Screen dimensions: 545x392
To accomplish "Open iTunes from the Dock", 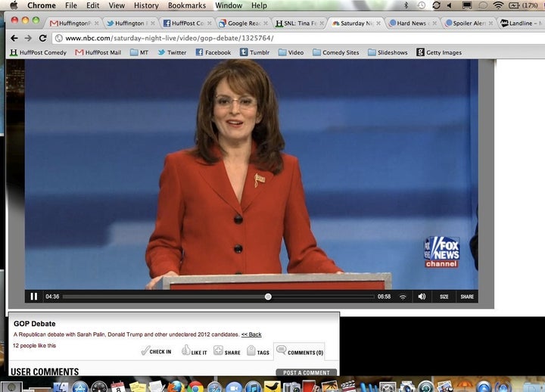I will pyautogui.click(x=253, y=387).
